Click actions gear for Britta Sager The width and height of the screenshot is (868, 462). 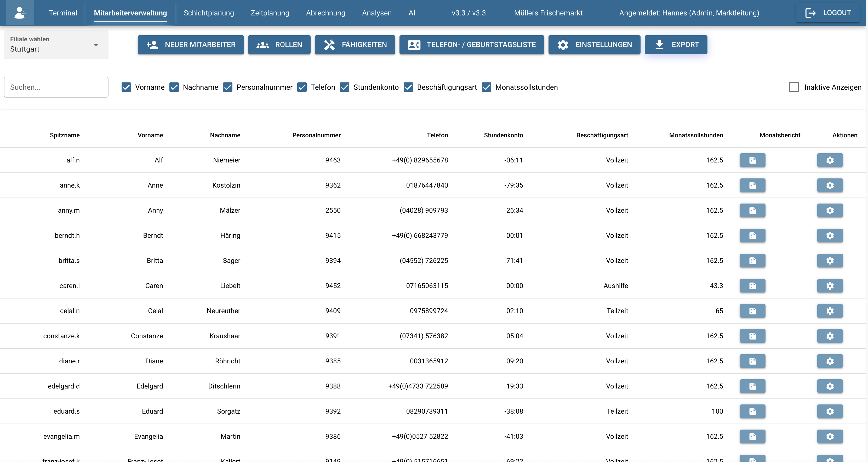click(x=830, y=261)
